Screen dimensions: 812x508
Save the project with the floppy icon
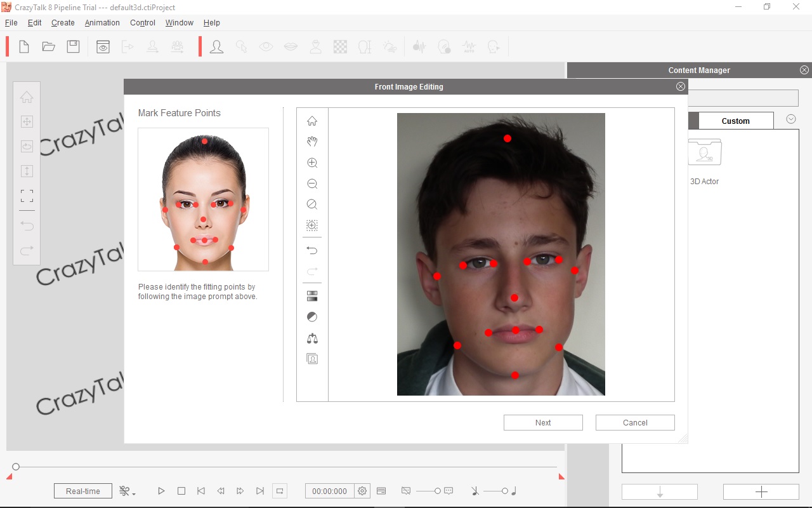click(74, 46)
